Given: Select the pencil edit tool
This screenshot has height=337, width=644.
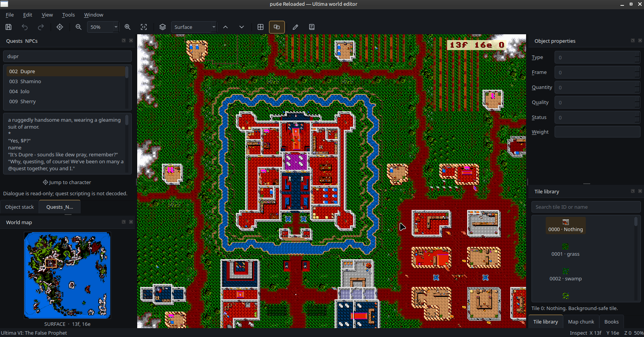Looking at the screenshot, I should [x=296, y=27].
